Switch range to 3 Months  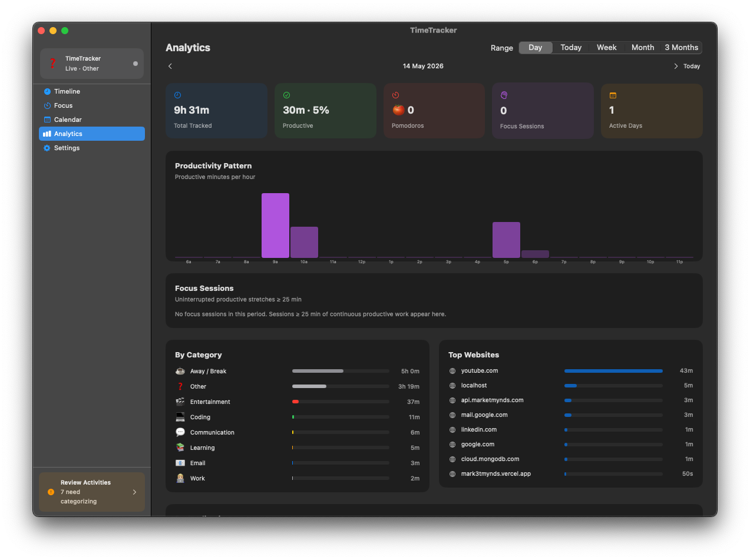pyautogui.click(x=681, y=48)
